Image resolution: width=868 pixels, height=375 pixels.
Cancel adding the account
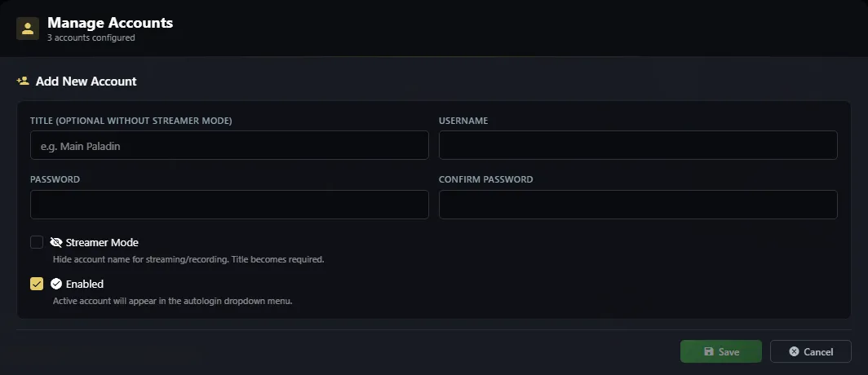pos(810,352)
